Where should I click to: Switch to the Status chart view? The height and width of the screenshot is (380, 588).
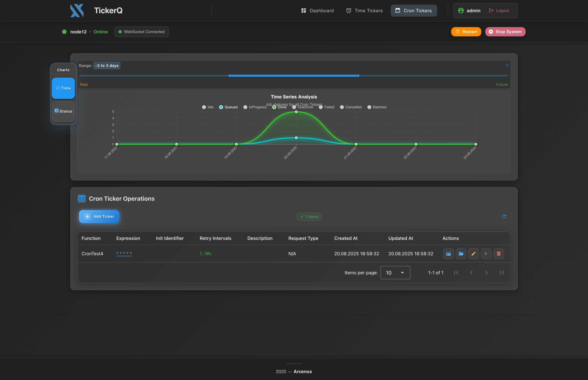[63, 111]
